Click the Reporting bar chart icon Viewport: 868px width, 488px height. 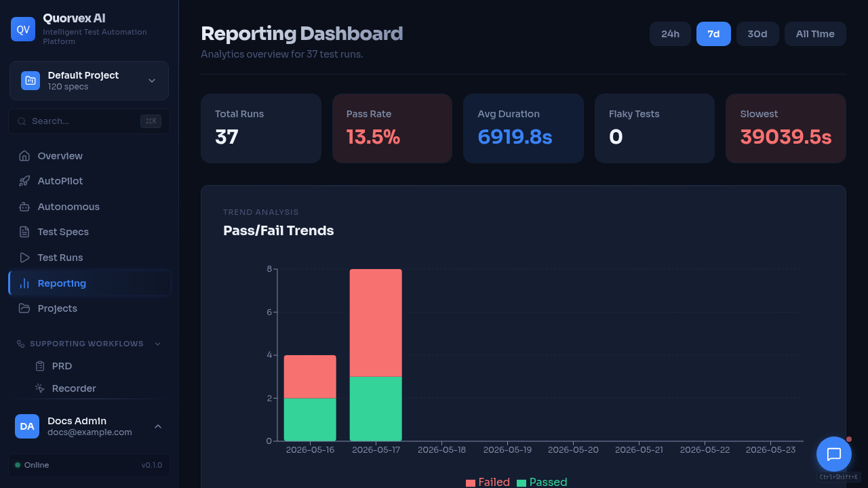[x=24, y=283]
